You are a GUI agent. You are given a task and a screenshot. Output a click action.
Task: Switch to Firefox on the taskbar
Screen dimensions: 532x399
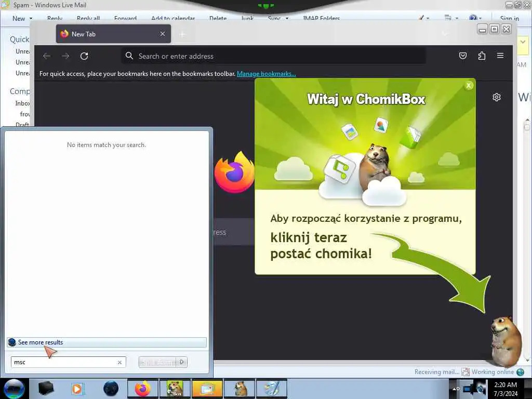click(x=143, y=389)
